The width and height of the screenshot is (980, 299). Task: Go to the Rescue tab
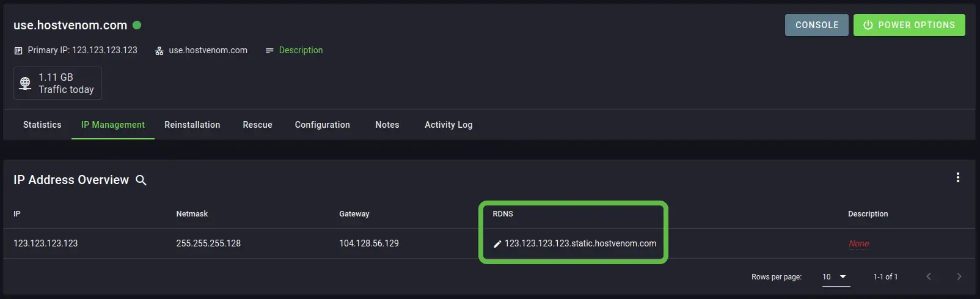click(257, 125)
